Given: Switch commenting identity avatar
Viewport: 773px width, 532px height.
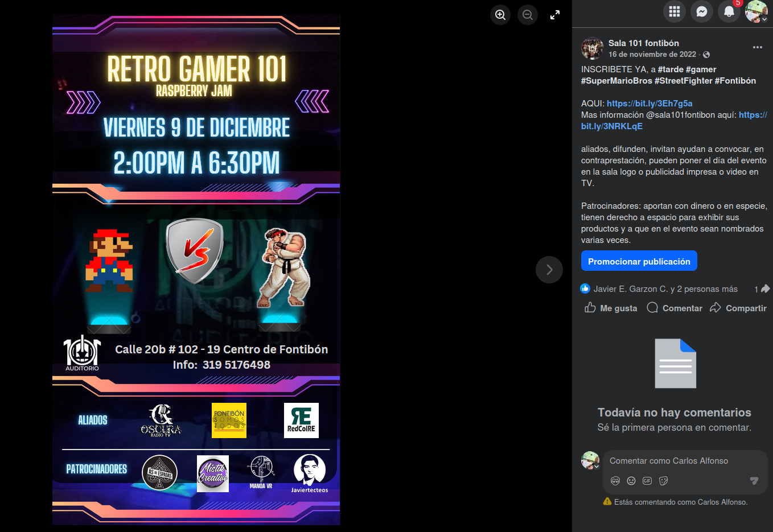Looking at the screenshot, I should pos(590,460).
